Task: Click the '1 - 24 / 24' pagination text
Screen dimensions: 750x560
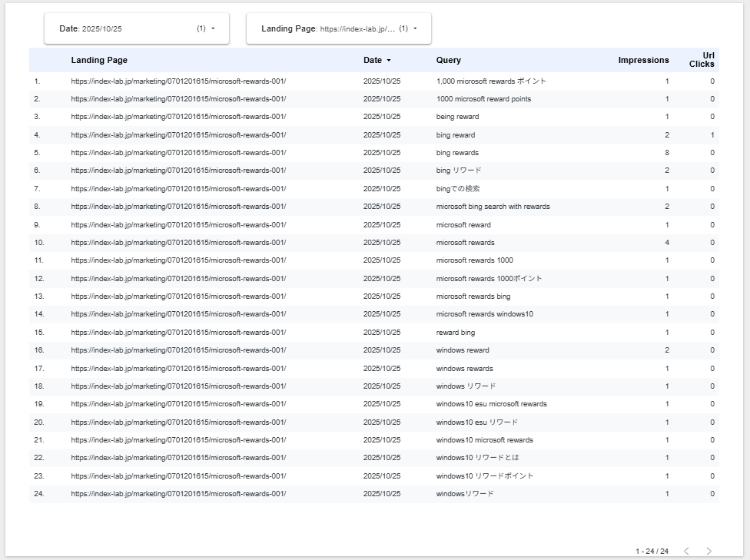Action: pos(652,552)
